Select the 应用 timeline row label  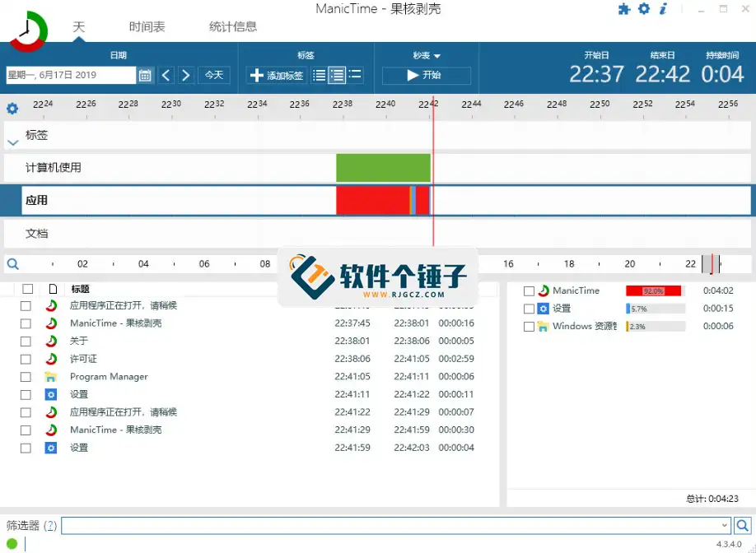(36, 201)
